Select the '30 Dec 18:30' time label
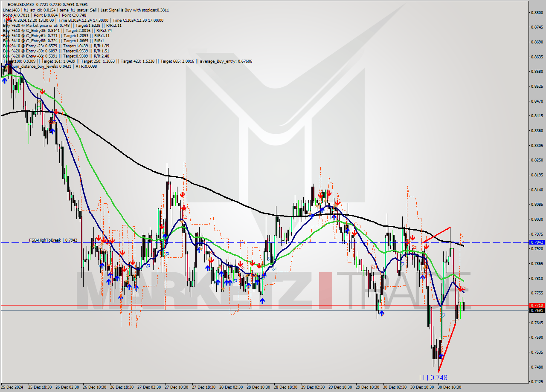Image resolution: width=546 pixels, height=392 pixels. [x=449, y=387]
